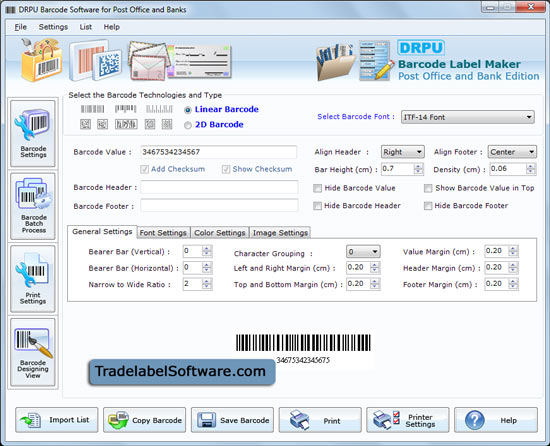Open the Help menu in menu bar
This screenshot has height=446, width=550.
112,27
